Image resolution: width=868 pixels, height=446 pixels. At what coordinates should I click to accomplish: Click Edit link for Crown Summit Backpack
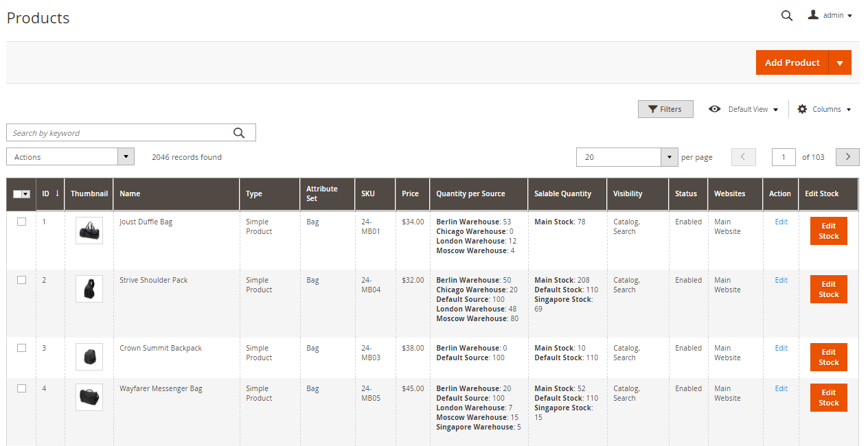tap(781, 348)
